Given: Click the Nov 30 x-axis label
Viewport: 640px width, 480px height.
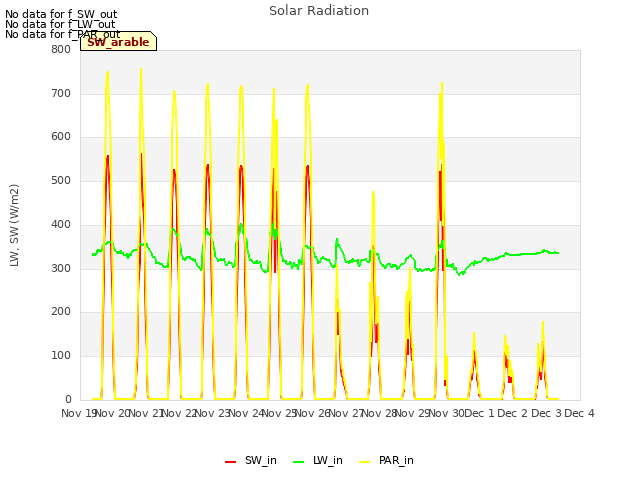Looking at the screenshot, I should pyautogui.click(x=448, y=413).
